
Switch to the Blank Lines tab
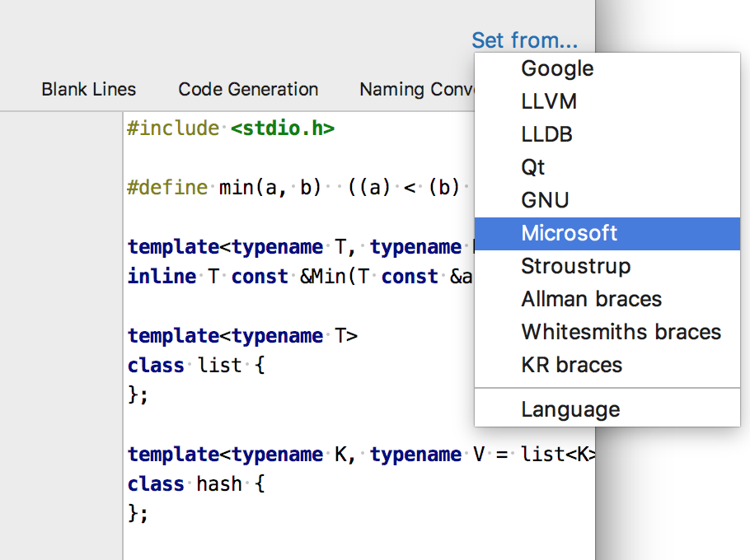[88, 89]
